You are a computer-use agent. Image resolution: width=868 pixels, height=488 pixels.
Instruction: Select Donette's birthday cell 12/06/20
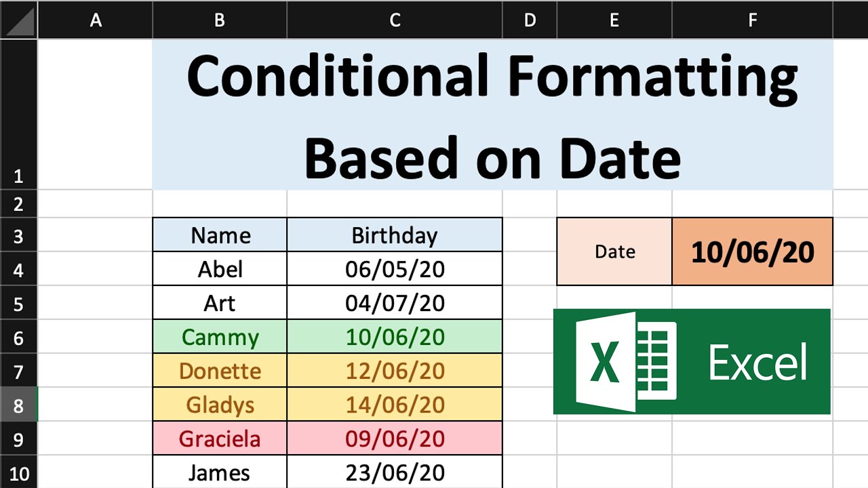point(394,371)
